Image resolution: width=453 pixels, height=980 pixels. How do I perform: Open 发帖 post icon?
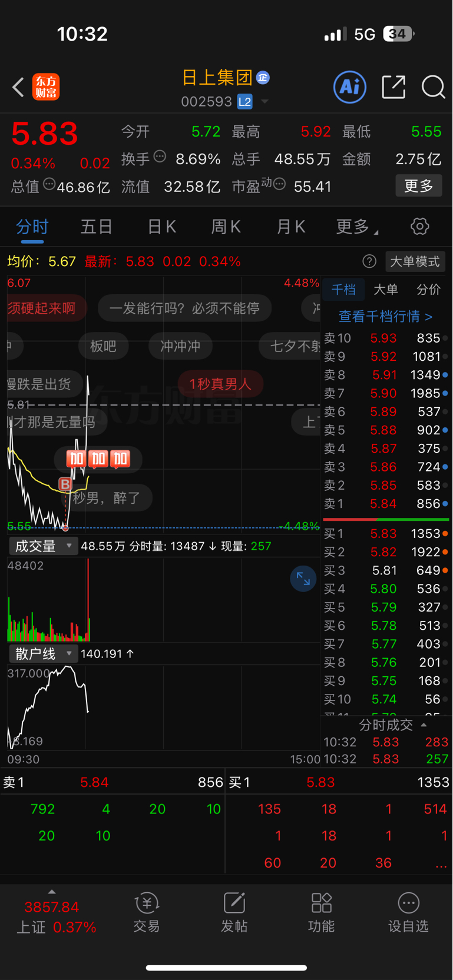point(234,913)
